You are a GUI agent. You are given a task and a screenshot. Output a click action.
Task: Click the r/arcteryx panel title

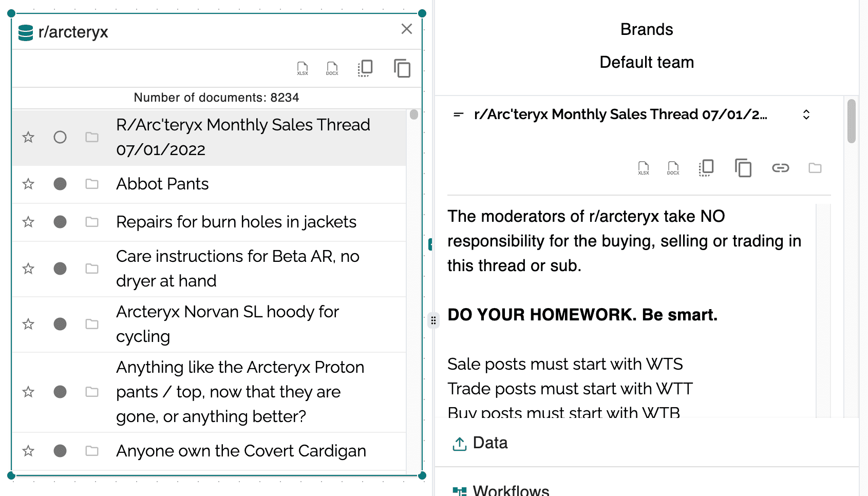coord(73,32)
